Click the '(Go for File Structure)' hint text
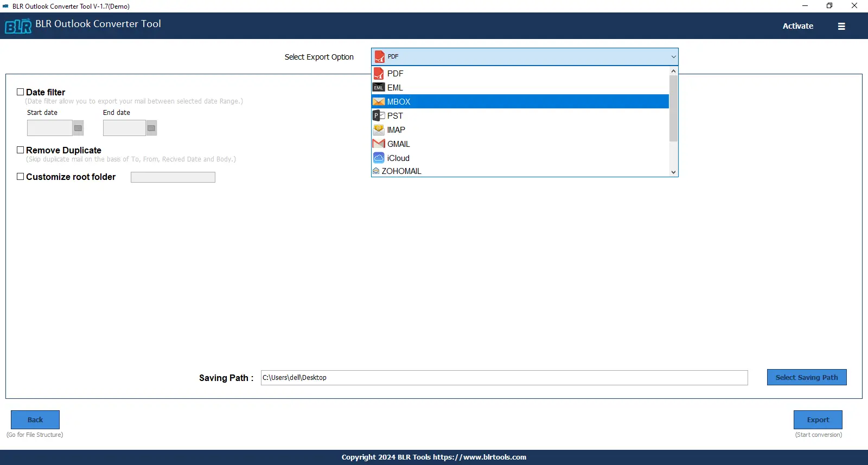868x465 pixels. [x=35, y=435]
